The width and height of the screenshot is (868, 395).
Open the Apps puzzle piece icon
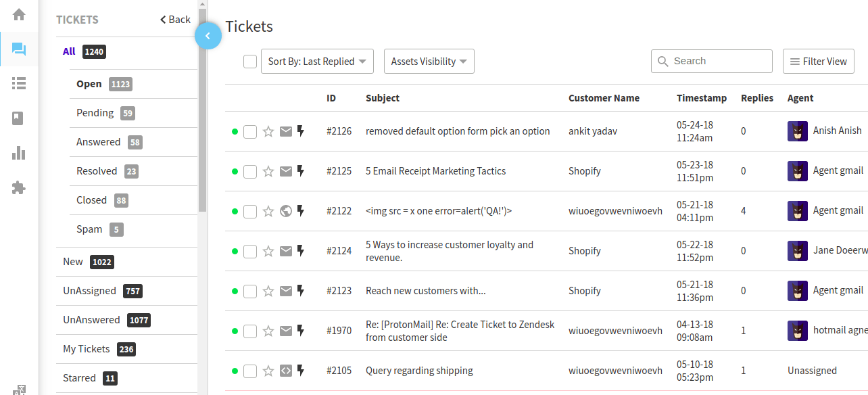[x=19, y=187]
